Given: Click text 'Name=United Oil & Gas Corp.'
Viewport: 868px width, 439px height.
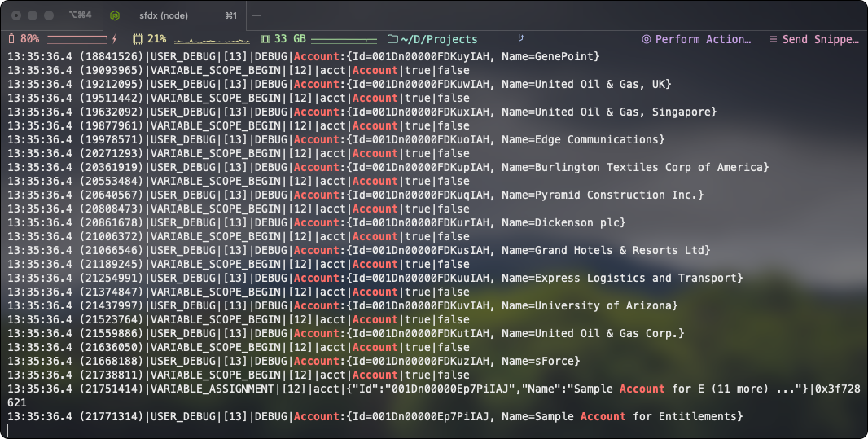Looking at the screenshot, I should pos(589,333).
